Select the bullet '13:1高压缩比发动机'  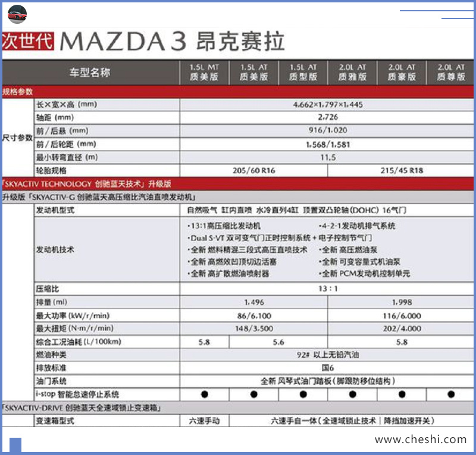coord(224,226)
